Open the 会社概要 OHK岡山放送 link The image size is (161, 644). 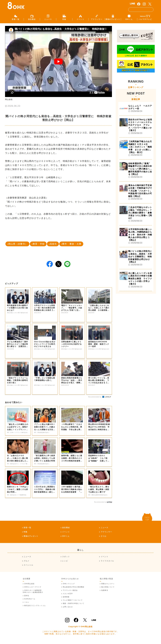point(29,584)
